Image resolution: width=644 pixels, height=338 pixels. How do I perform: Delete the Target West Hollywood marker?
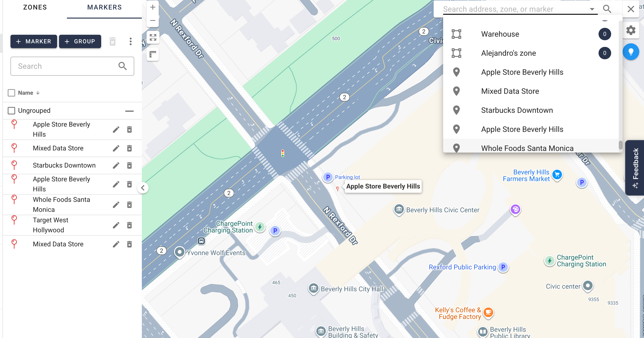(129, 225)
